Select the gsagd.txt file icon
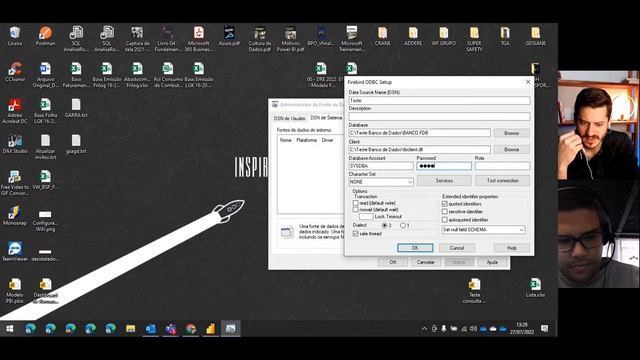 76,144
